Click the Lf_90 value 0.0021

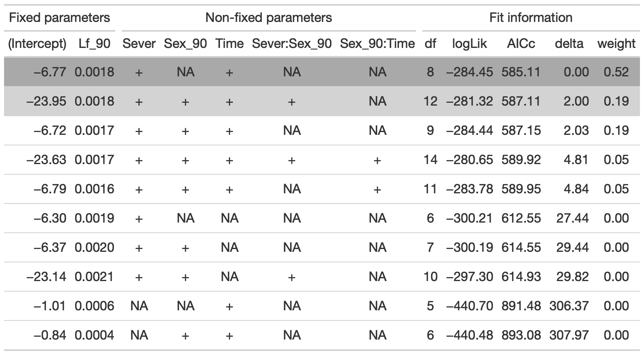(95, 277)
